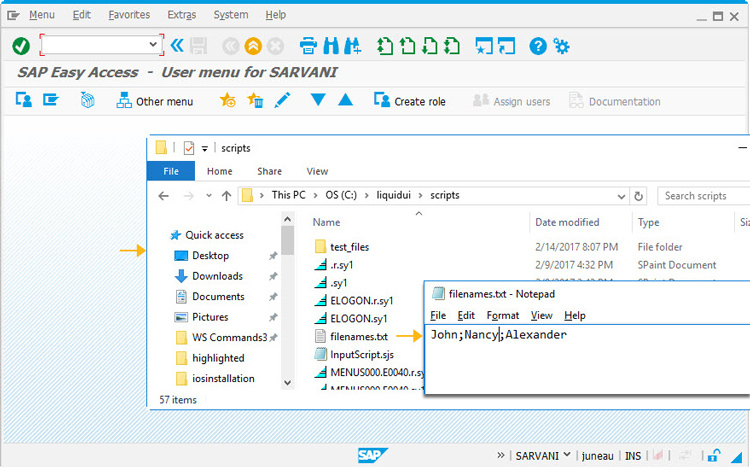Click the status bar lock icon
This screenshot has height=467, width=750.
[714, 455]
